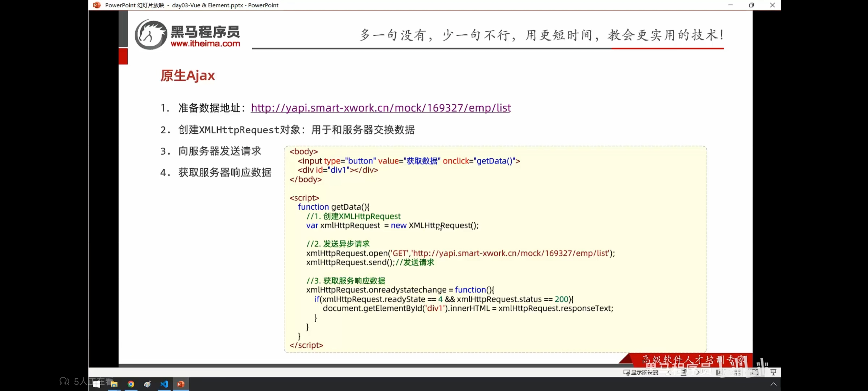
Task: Click step text 获取服务器响应数据
Action: [x=225, y=172]
